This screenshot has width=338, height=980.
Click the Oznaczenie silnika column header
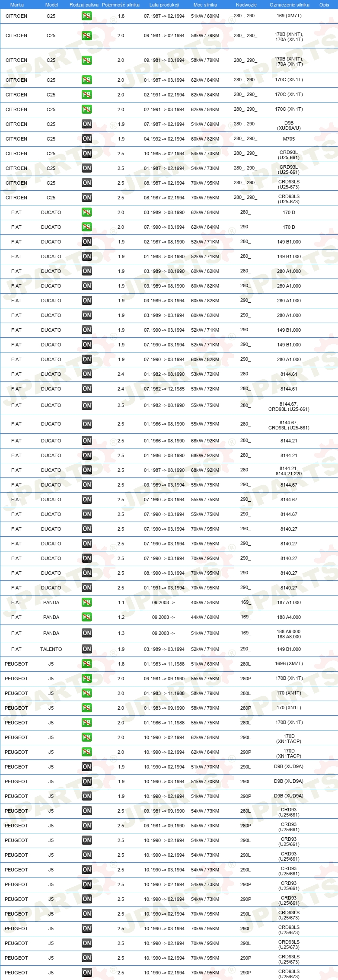(x=290, y=5)
